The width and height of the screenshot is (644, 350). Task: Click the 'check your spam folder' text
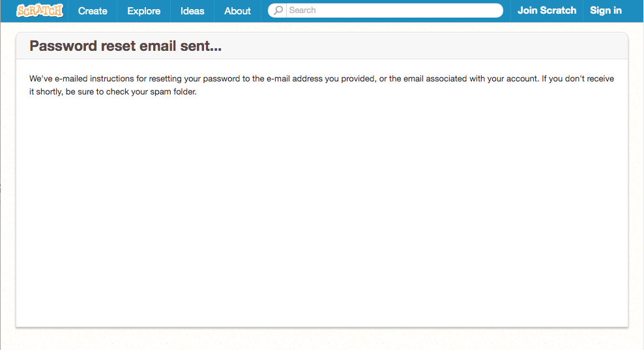point(151,92)
